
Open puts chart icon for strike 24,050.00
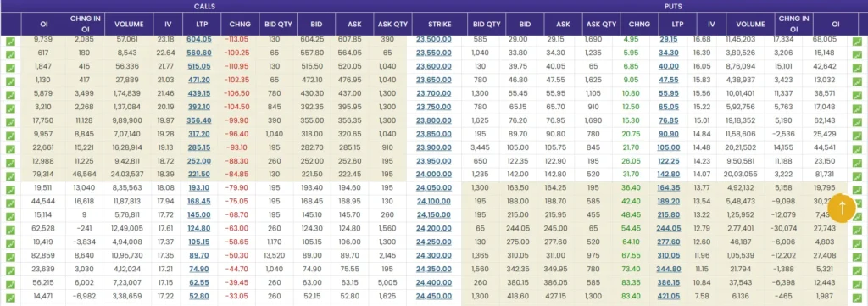point(857,190)
